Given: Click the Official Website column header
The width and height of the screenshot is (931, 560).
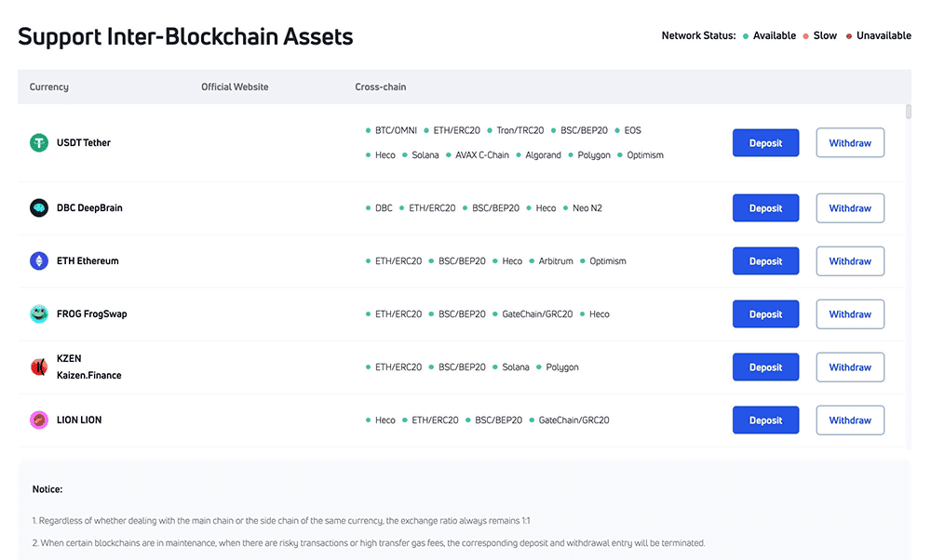Looking at the screenshot, I should pyautogui.click(x=235, y=87).
